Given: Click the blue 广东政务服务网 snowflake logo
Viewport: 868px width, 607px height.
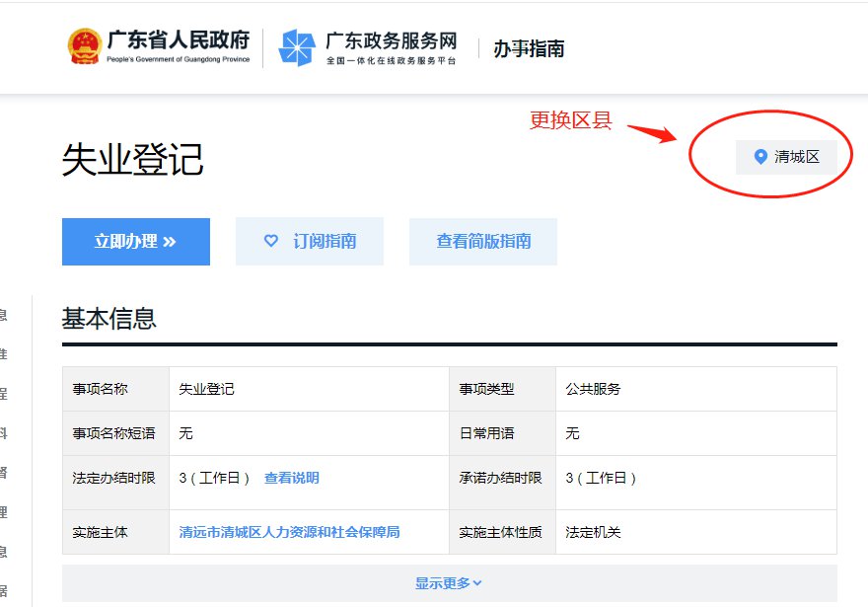Looking at the screenshot, I should [296, 47].
